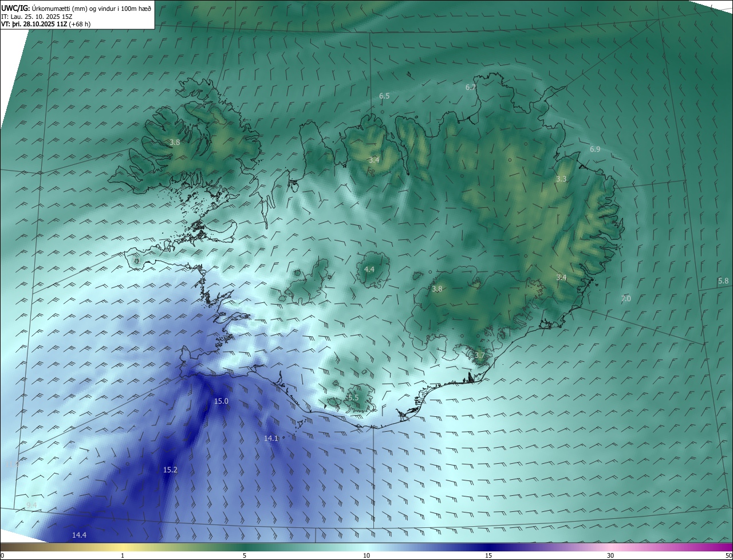Click the 15.0 value label offshore
The height and width of the screenshot is (560, 733).
221,401
